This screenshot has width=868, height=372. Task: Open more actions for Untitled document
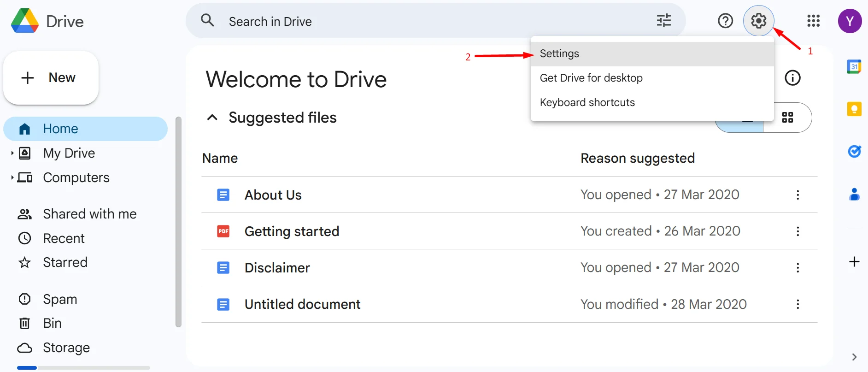point(798,304)
